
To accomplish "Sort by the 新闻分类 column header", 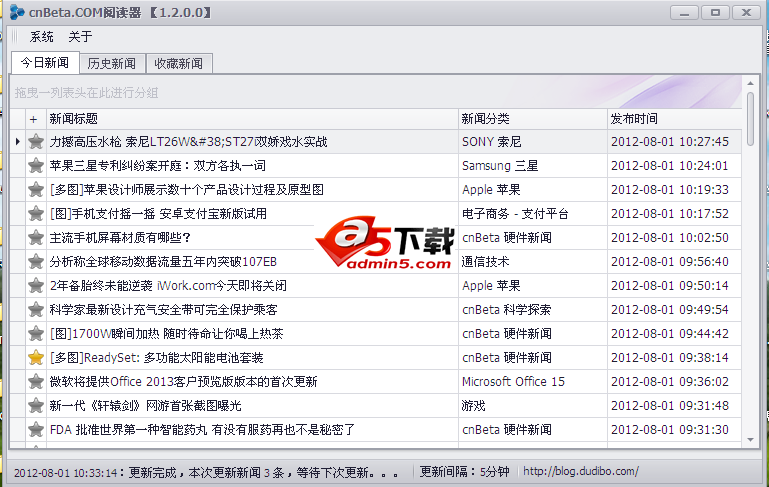I will click(x=533, y=119).
